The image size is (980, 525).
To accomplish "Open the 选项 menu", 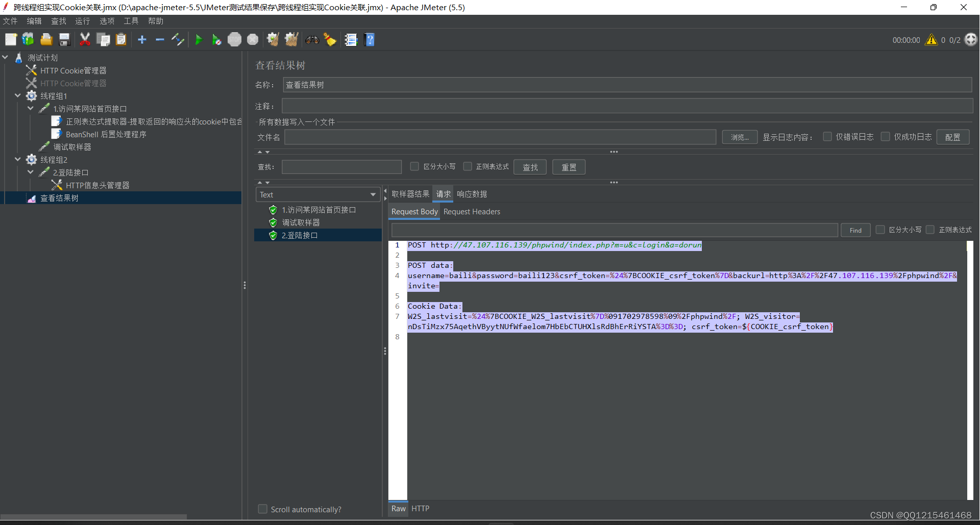I will pos(107,21).
